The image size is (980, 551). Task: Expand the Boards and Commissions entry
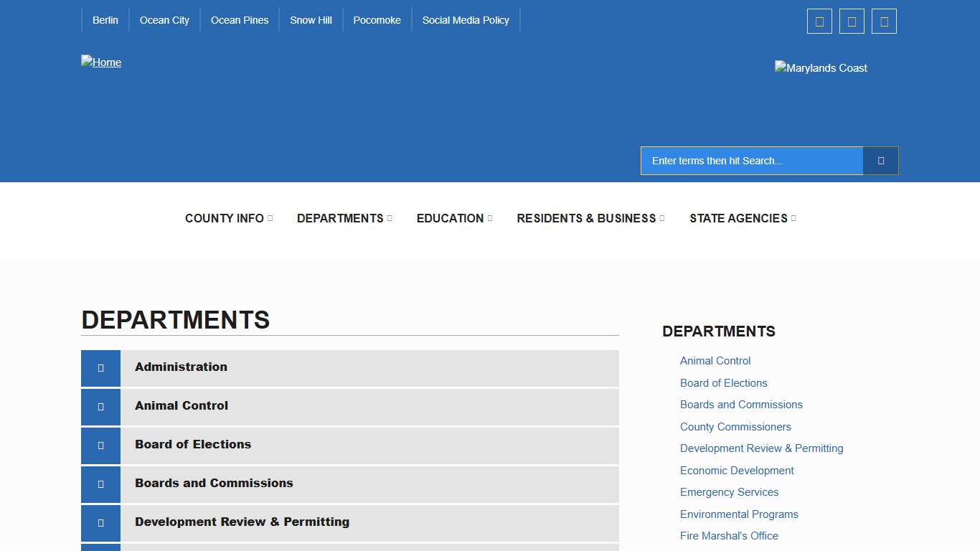213,483
